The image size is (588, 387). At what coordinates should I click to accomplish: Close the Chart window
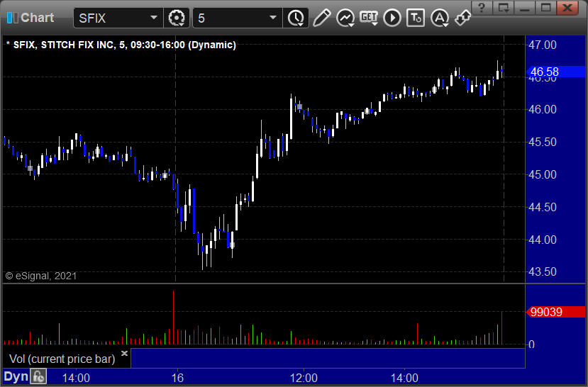coord(567,8)
